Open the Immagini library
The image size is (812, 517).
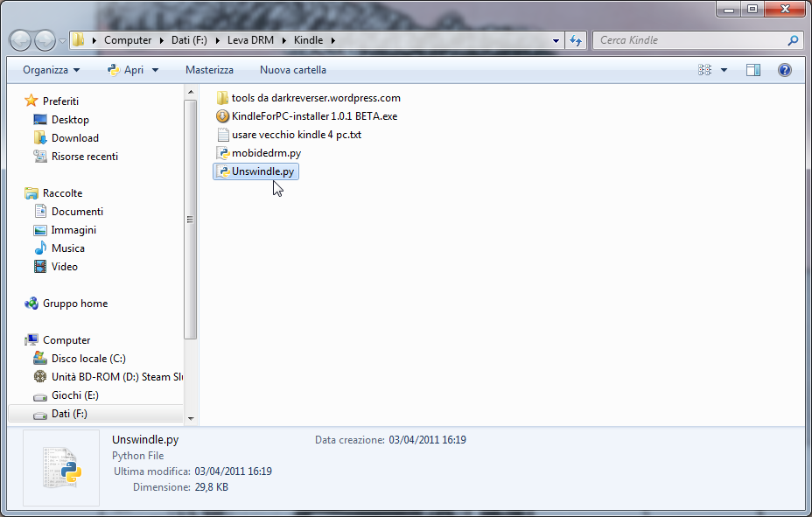(73, 230)
